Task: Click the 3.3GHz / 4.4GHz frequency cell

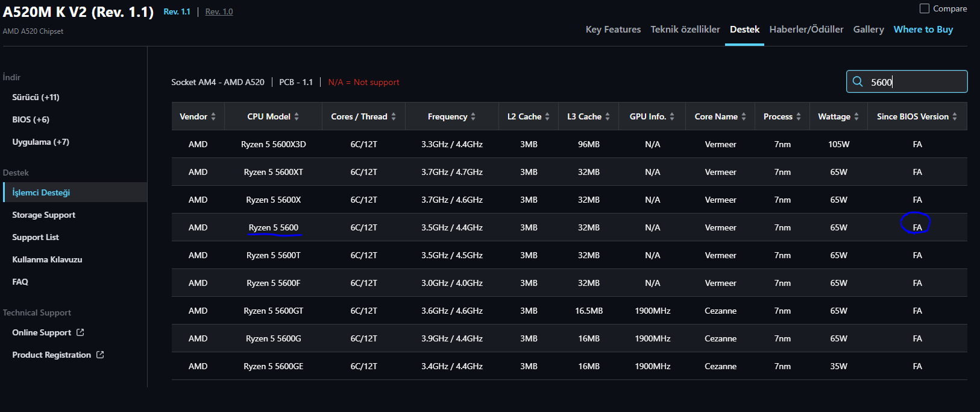Action: pyautogui.click(x=452, y=144)
